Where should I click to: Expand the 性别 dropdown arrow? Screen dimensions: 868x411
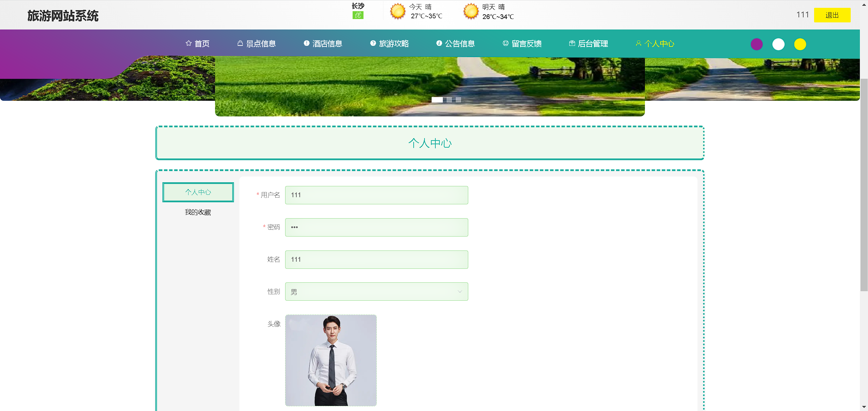point(460,292)
